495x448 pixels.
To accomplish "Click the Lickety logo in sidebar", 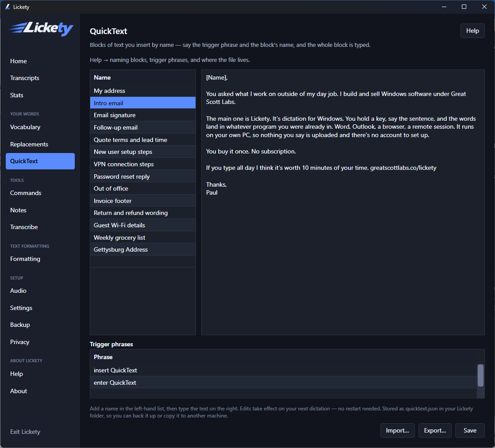I will 41,28.
